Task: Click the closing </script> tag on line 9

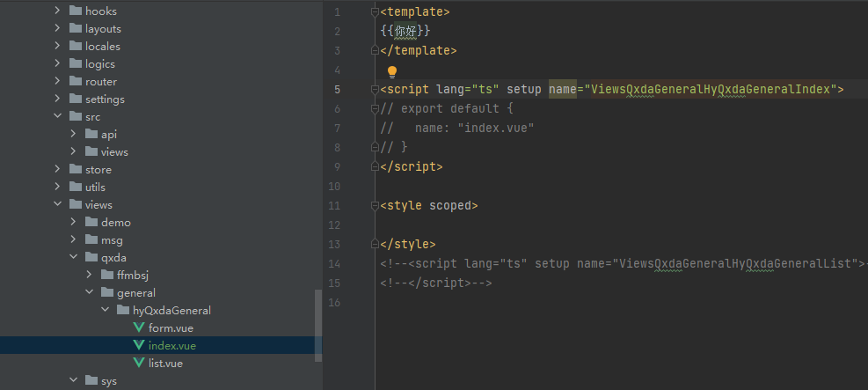Action: (412, 166)
